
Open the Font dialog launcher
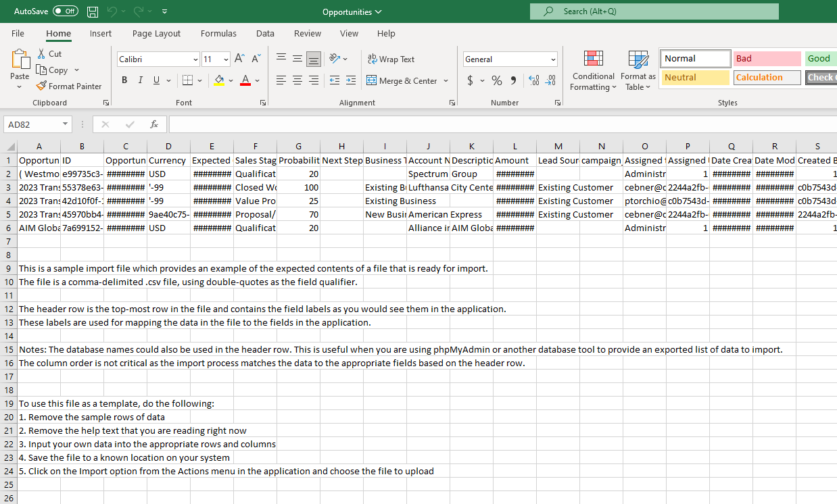tap(262, 103)
